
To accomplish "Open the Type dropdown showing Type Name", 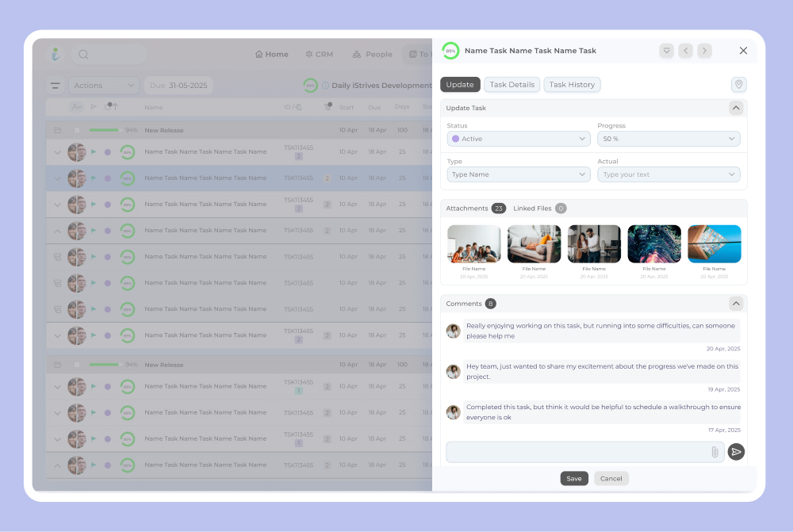I will (x=518, y=174).
